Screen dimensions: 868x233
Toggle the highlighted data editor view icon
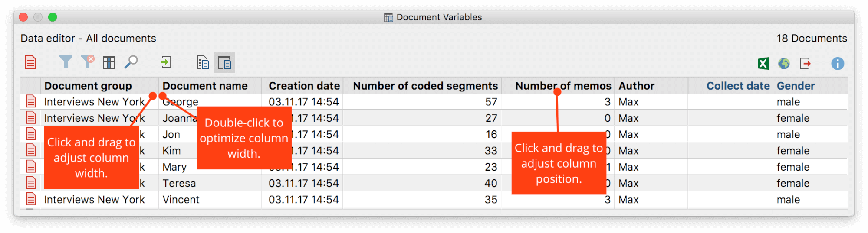tap(224, 62)
